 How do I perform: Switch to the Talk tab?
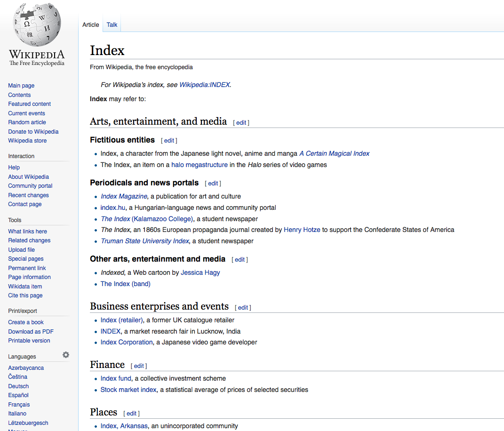click(x=112, y=25)
